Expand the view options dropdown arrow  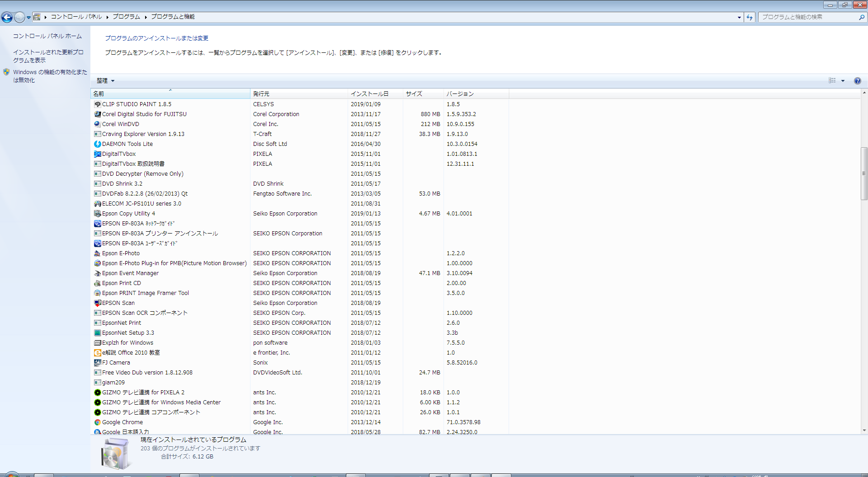[843, 81]
